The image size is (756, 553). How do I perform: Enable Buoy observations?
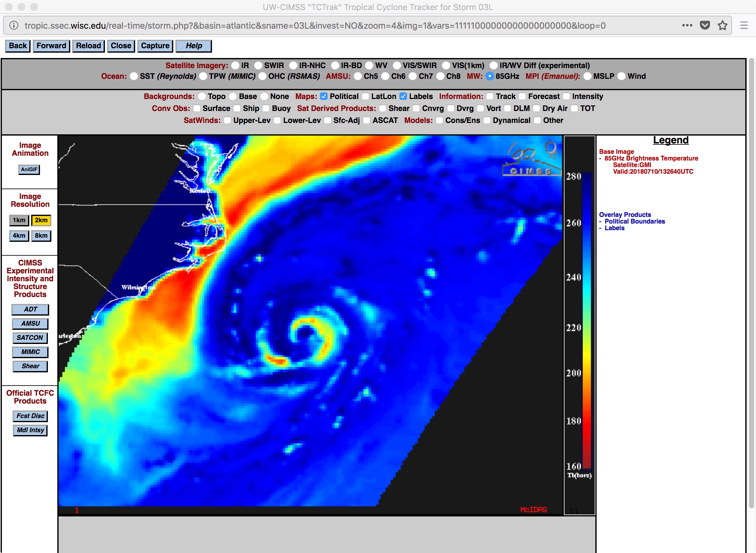(266, 108)
